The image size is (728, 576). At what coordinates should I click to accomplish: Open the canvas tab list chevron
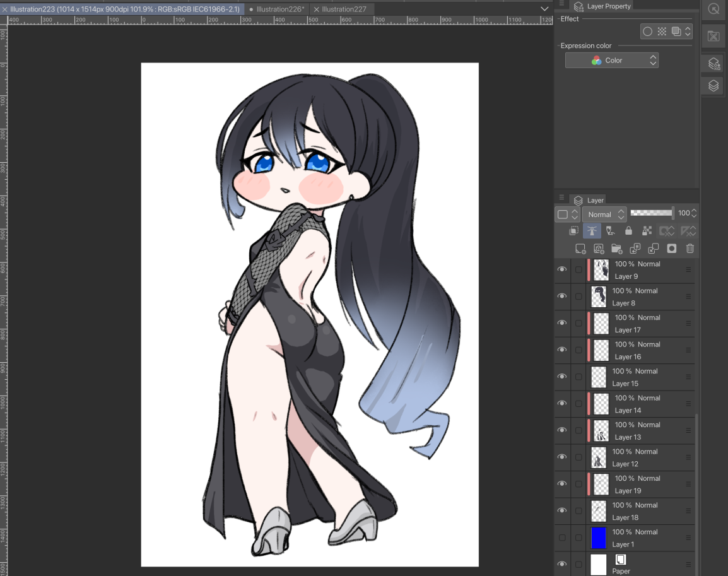[544, 9]
